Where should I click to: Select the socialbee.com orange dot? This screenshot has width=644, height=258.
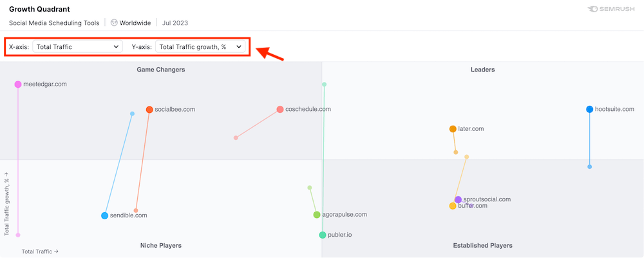pyautogui.click(x=149, y=110)
